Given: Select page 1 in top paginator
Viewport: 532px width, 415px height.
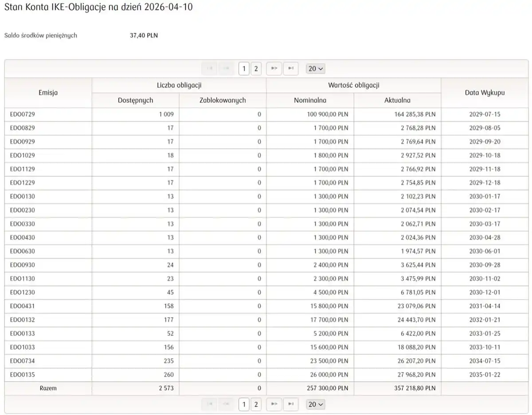Looking at the screenshot, I should click(x=244, y=69).
